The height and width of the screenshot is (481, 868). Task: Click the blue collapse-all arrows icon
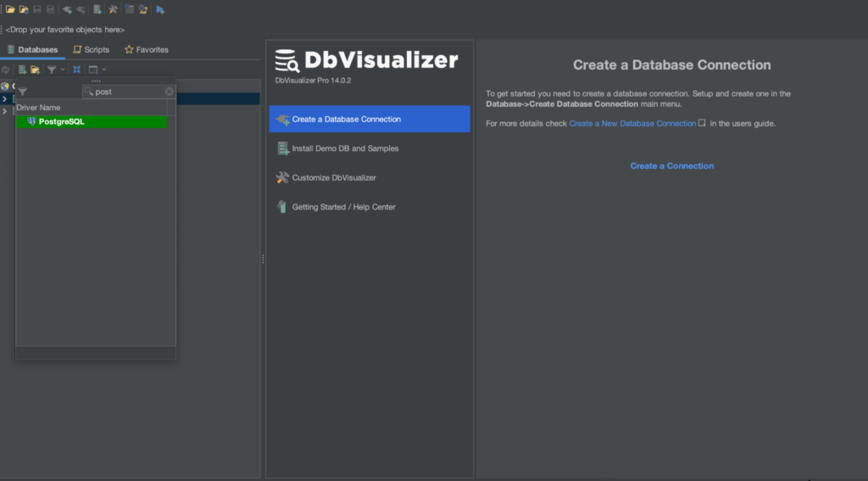click(77, 70)
